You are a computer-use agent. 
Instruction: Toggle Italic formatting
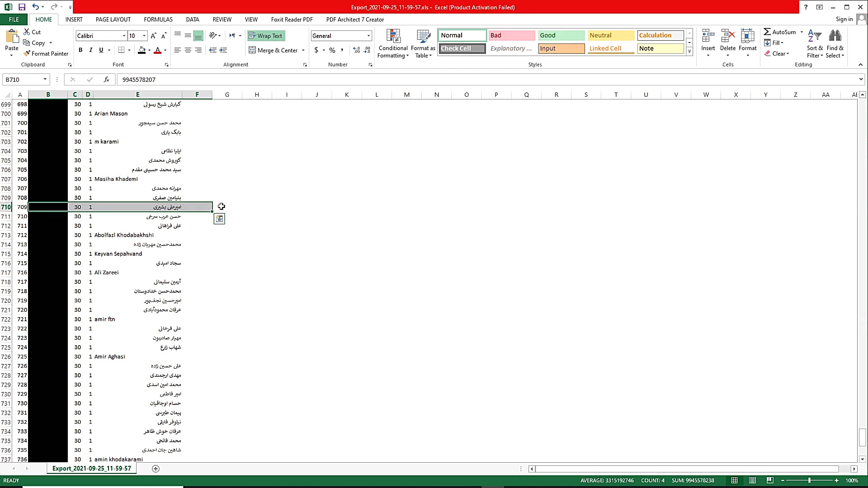(91, 50)
